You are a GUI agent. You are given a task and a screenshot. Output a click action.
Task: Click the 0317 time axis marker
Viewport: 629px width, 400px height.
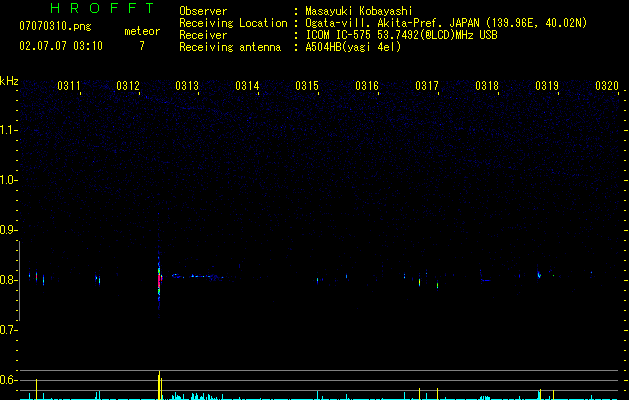(427, 85)
